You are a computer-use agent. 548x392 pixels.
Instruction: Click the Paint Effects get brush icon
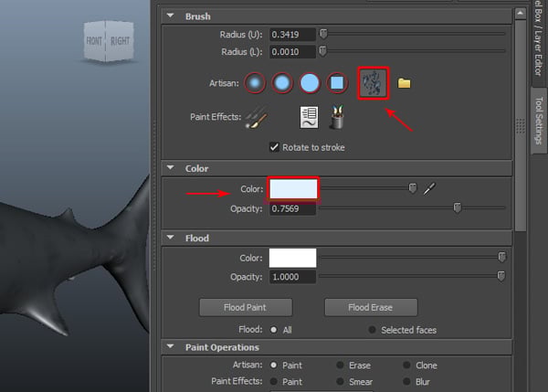[x=257, y=117]
